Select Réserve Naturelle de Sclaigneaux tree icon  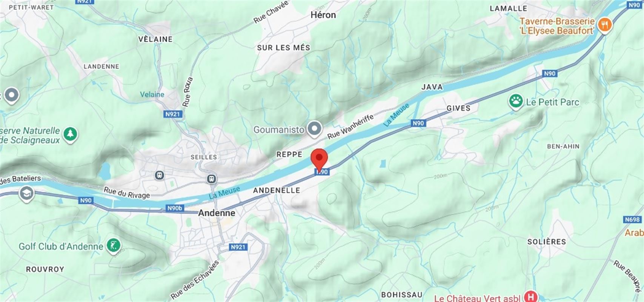70,134
